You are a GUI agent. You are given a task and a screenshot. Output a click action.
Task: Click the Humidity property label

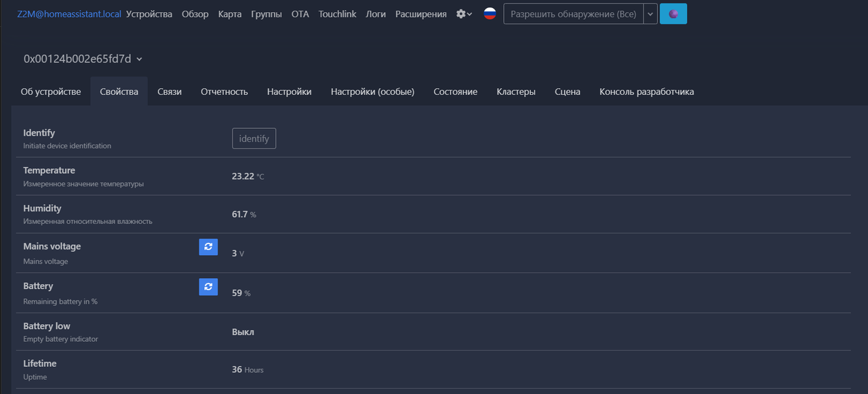(x=42, y=208)
